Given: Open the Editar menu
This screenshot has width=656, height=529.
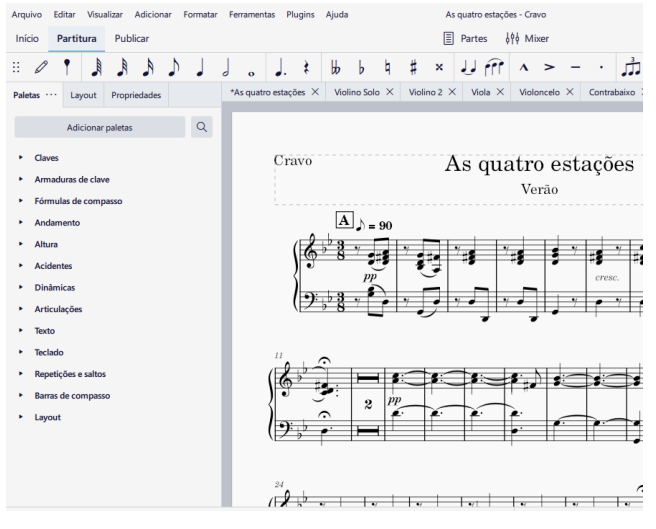Looking at the screenshot, I should (64, 15).
